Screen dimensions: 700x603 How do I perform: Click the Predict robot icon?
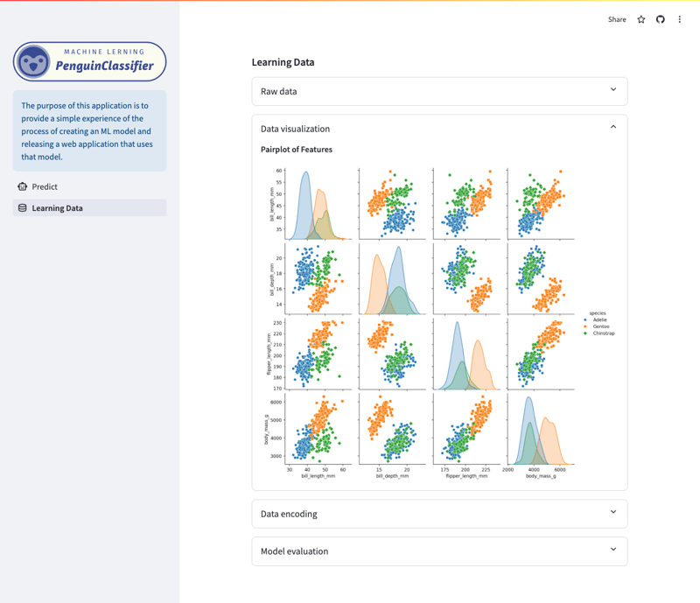[23, 186]
